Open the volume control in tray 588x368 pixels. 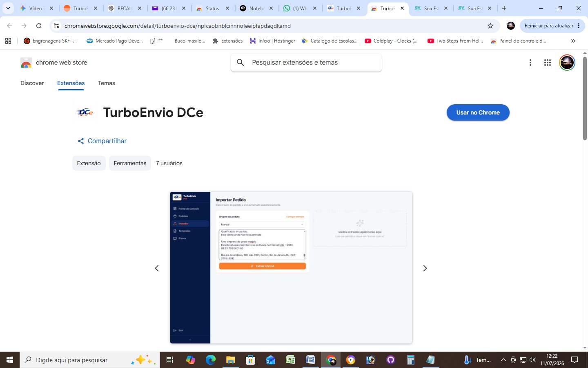(x=532, y=360)
